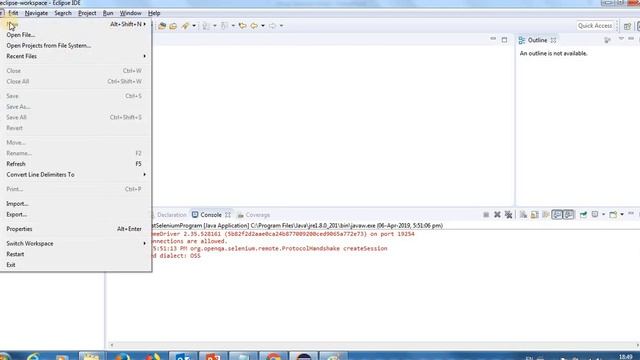
Task: Click the Terminate console icon
Action: (x=486, y=215)
